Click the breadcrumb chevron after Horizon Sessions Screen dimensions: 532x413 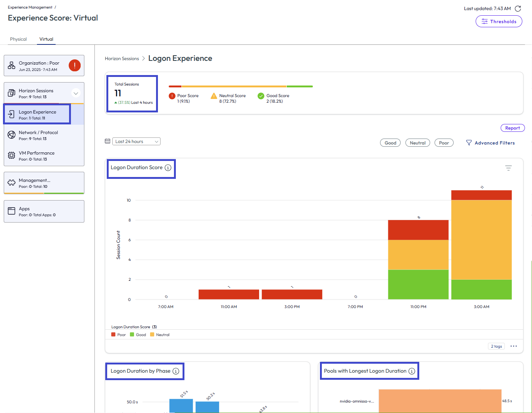pyautogui.click(x=144, y=59)
